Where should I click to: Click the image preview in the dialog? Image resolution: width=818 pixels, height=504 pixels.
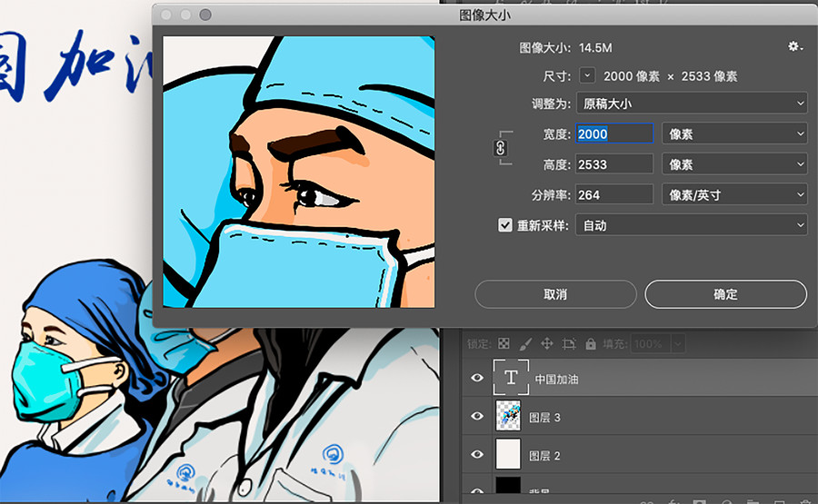[298, 172]
